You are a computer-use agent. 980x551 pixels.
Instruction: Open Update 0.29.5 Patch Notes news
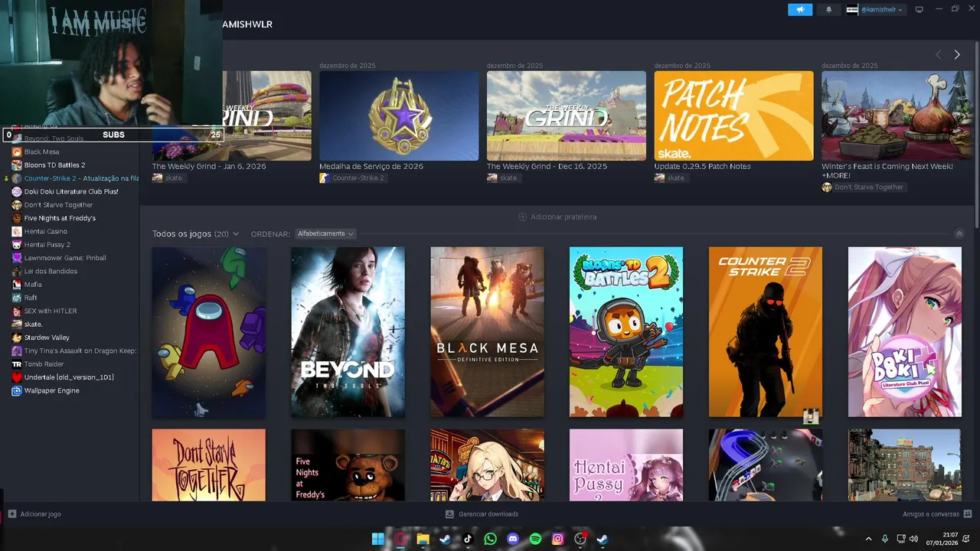(x=702, y=166)
